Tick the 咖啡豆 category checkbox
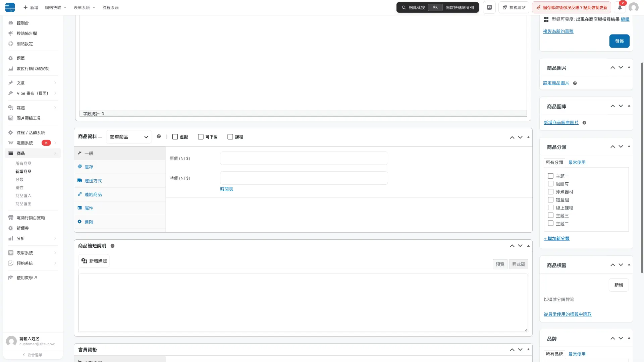The height and width of the screenshot is (362, 644). click(x=550, y=184)
